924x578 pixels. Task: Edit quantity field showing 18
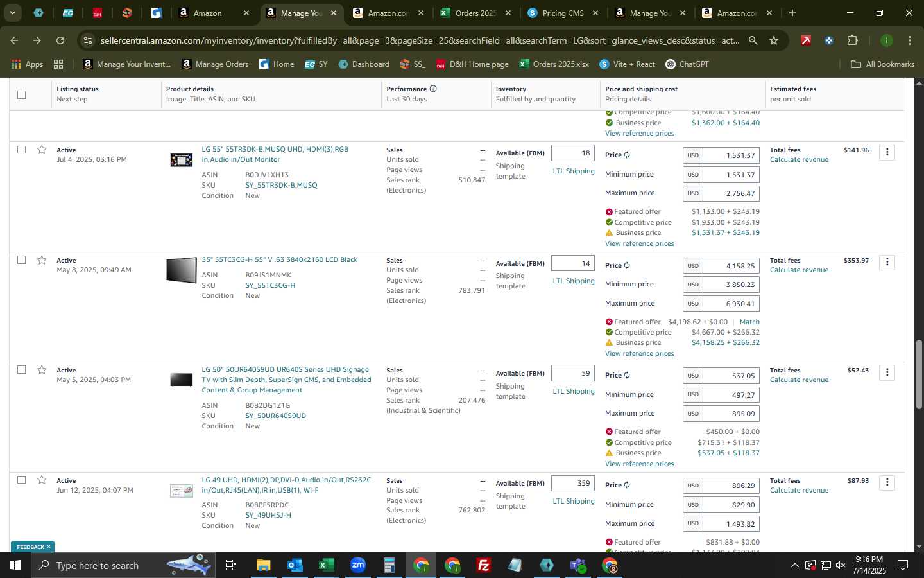pos(572,153)
